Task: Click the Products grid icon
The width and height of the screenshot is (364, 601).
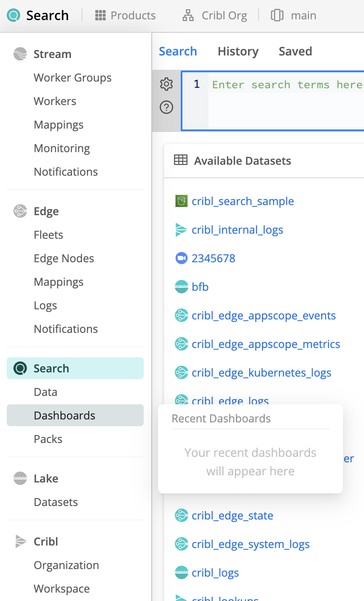Action: click(100, 16)
